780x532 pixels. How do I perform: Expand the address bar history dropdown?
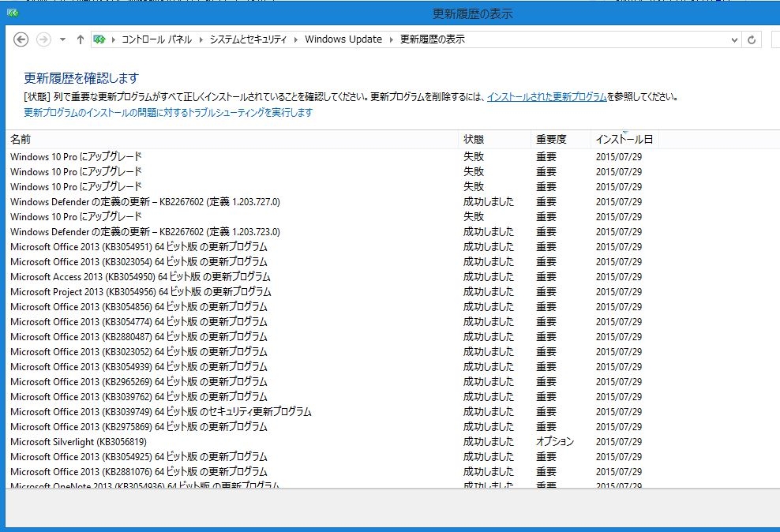coord(734,39)
